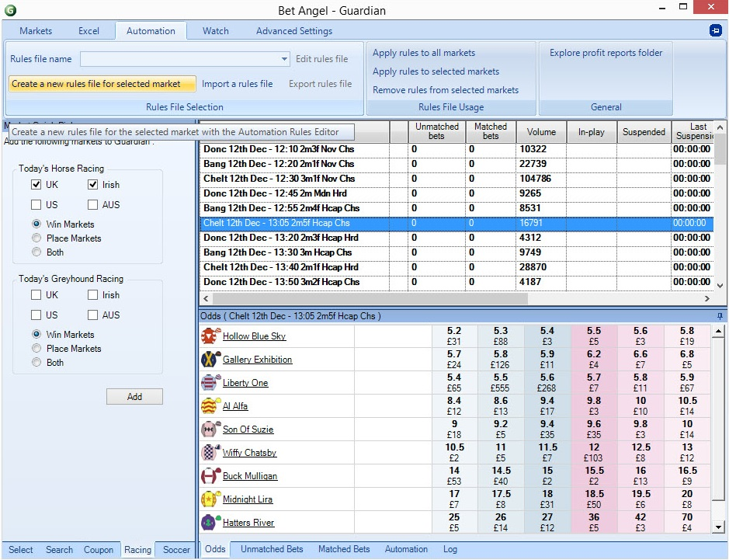Screen dimensions: 729x560
Task: Click Apply rules to all markets
Action: click(424, 53)
